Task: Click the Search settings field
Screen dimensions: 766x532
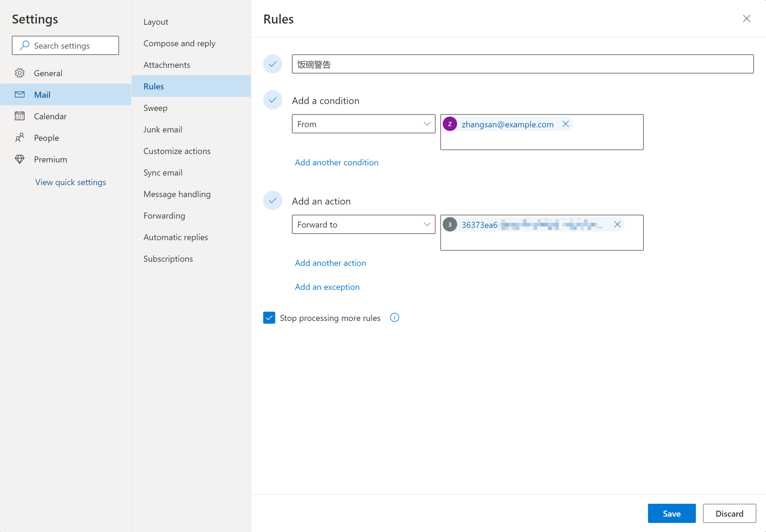Action: pos(65,45)
